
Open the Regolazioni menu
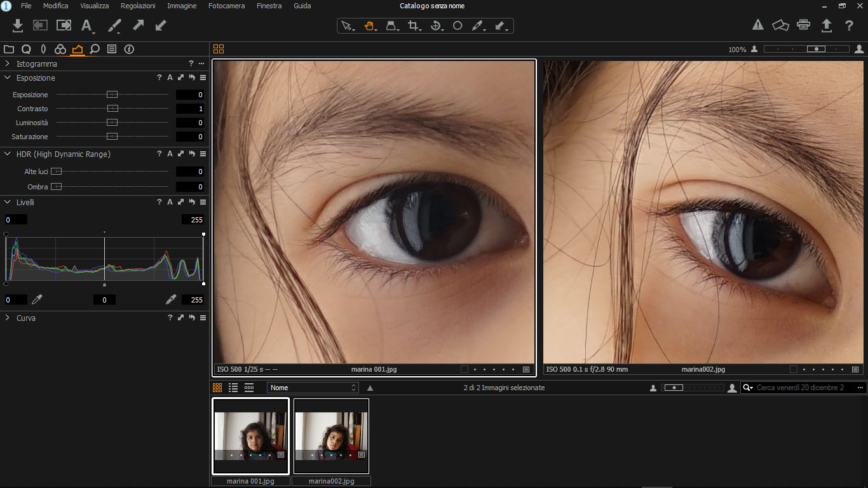[138, 6]
